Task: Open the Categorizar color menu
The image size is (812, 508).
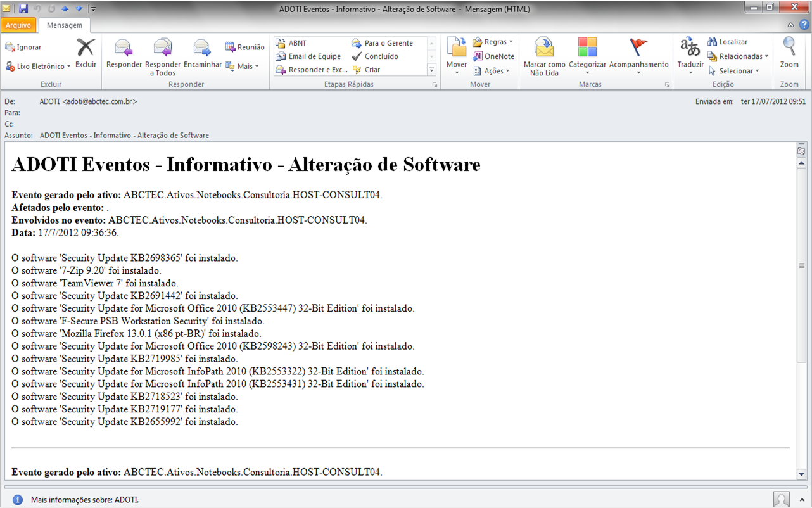Action: 587,56
